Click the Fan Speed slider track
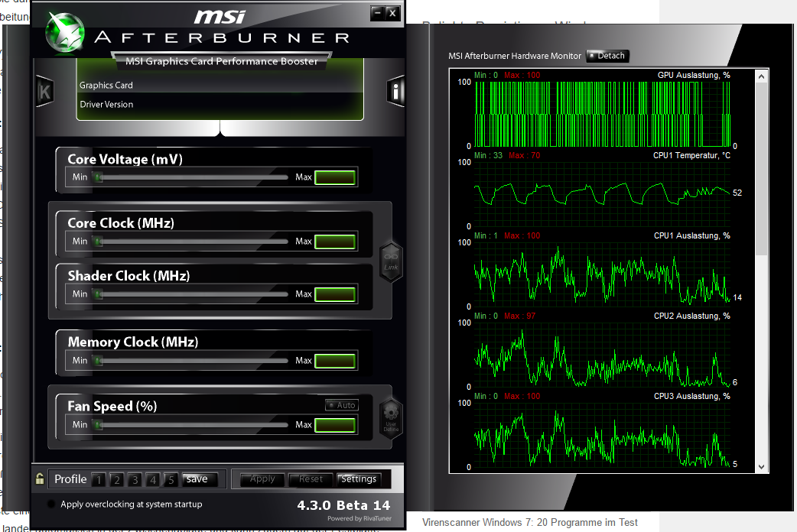This screenshot has width=797, height=532. 190,425
